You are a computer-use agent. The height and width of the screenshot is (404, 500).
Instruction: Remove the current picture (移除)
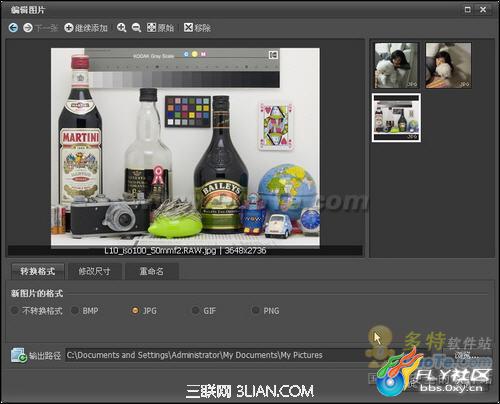pos(197,28)
